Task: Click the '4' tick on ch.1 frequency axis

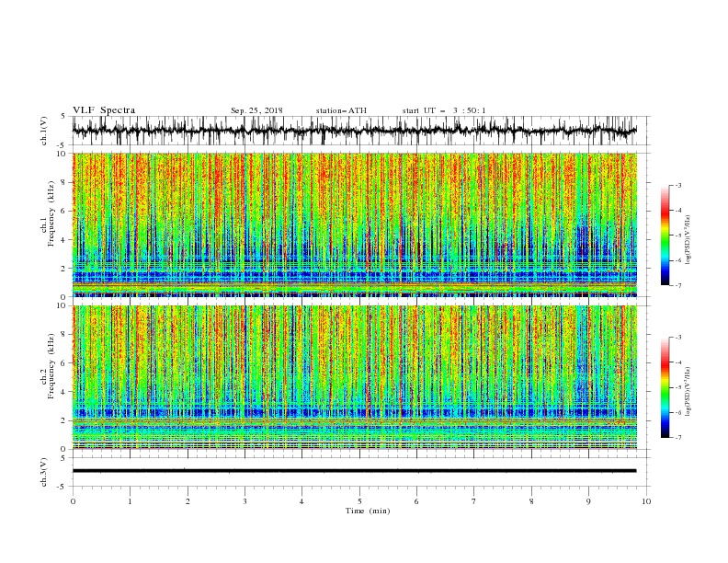Action: [64, 240]
